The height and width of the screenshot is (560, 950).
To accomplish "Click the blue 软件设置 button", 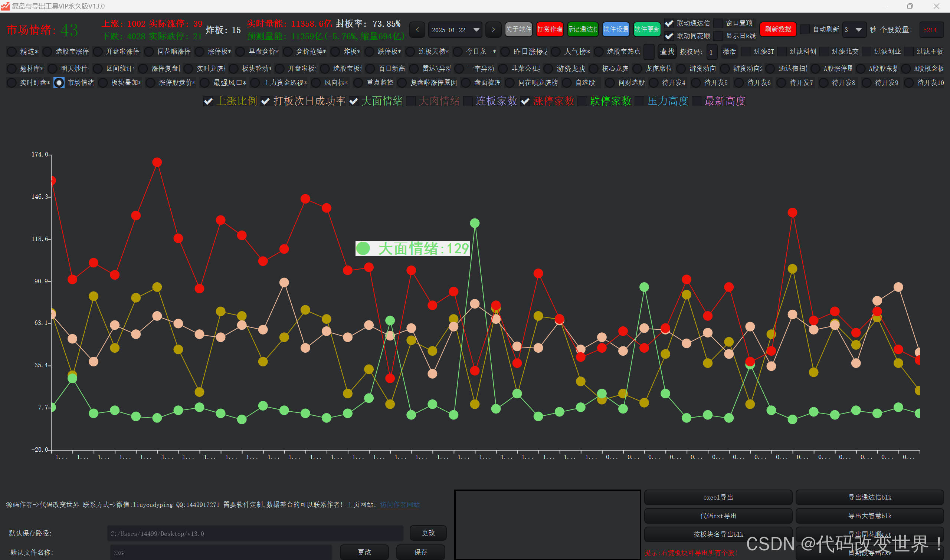I will pos(616,29).
